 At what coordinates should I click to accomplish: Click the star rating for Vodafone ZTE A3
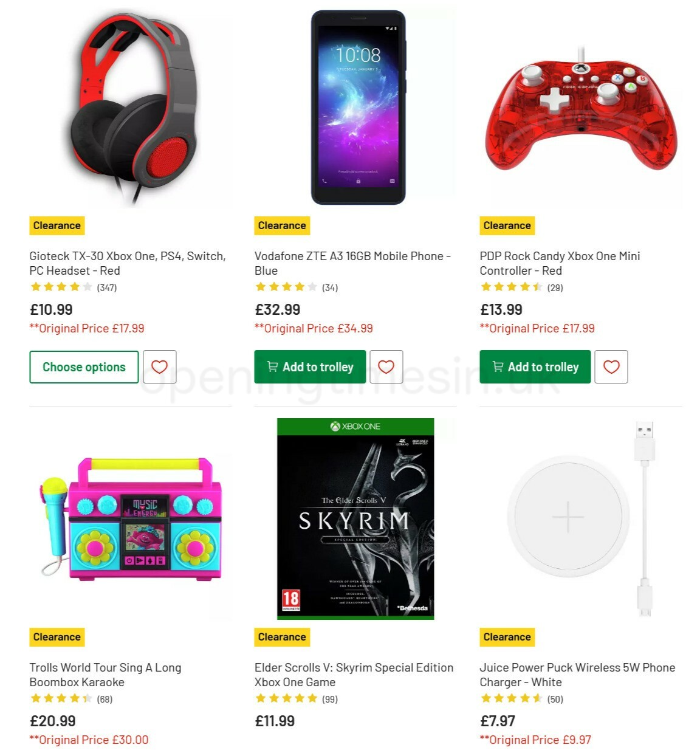[286, 286]
